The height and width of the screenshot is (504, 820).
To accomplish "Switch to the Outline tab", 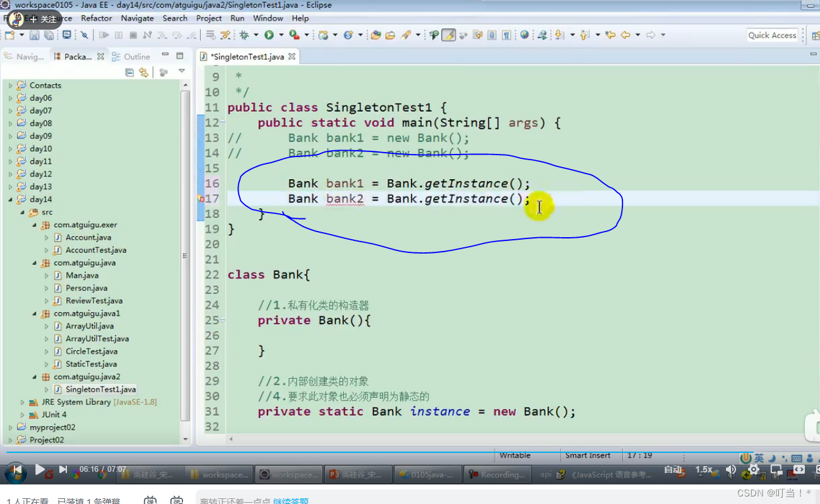I will pyautogui.click(x=131, y=57).
